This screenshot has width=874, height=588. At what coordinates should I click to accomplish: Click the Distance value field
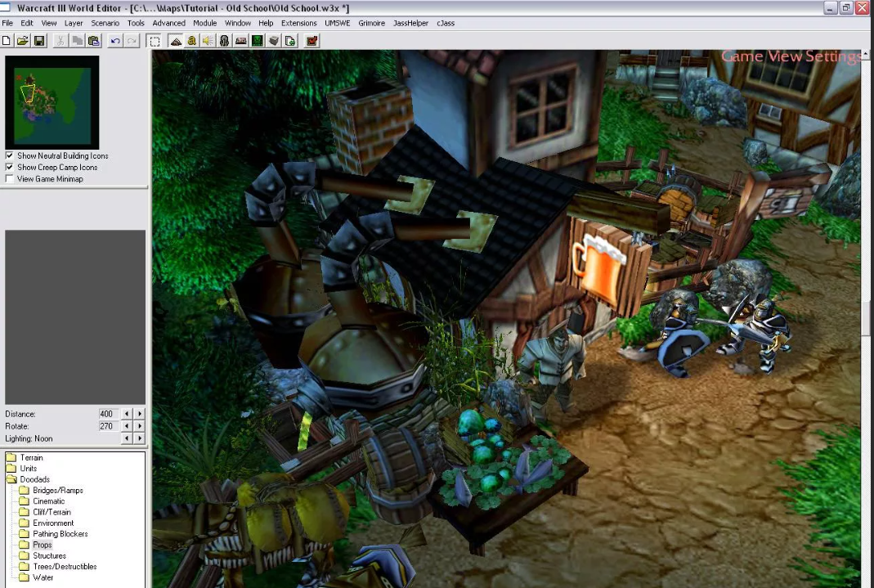click(108, 414)
